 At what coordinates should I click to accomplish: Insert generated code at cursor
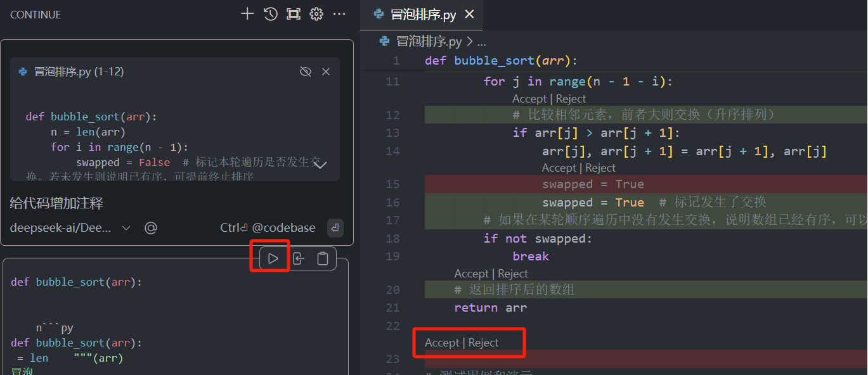coord(298,258)
